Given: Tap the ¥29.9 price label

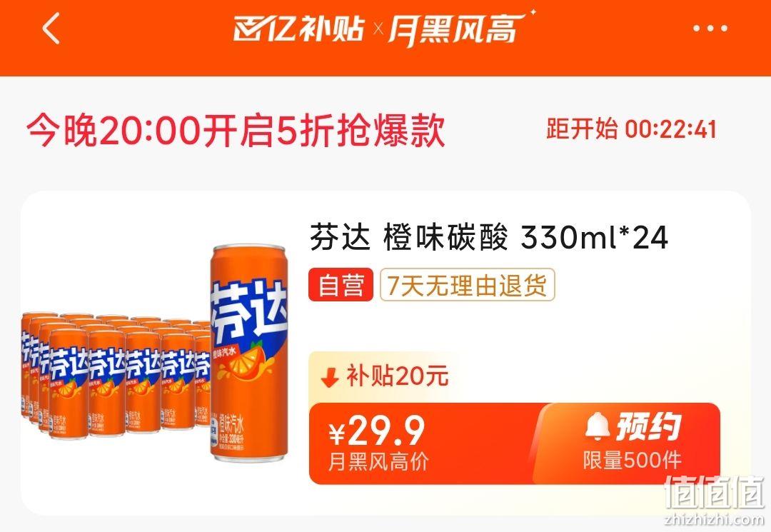Looking at the screenshot, I should tap(377, 431).
